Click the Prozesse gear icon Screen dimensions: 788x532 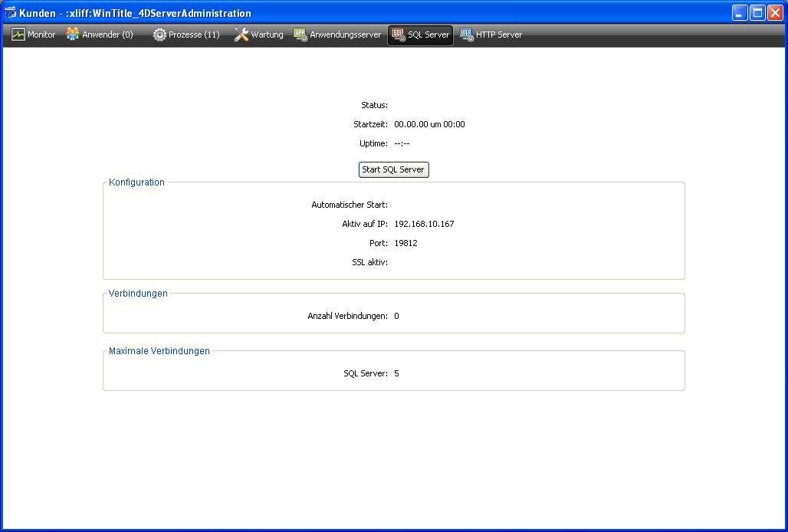[x=159, y=34]
